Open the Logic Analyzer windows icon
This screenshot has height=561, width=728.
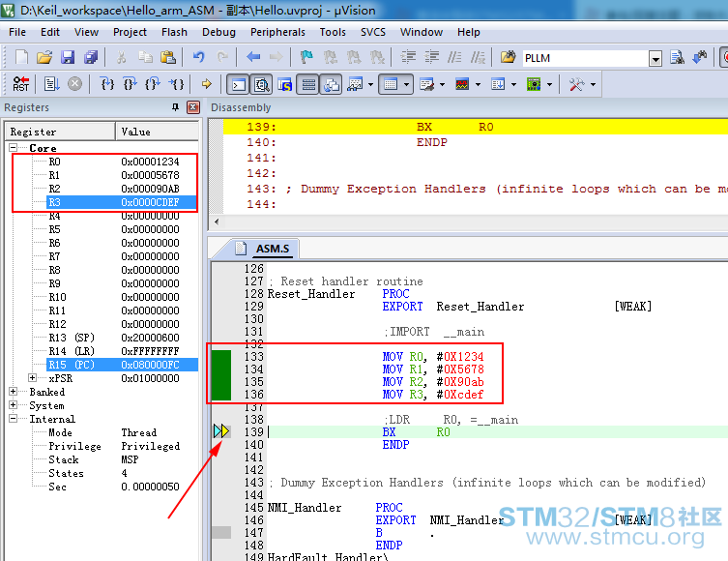click(462, 84)
